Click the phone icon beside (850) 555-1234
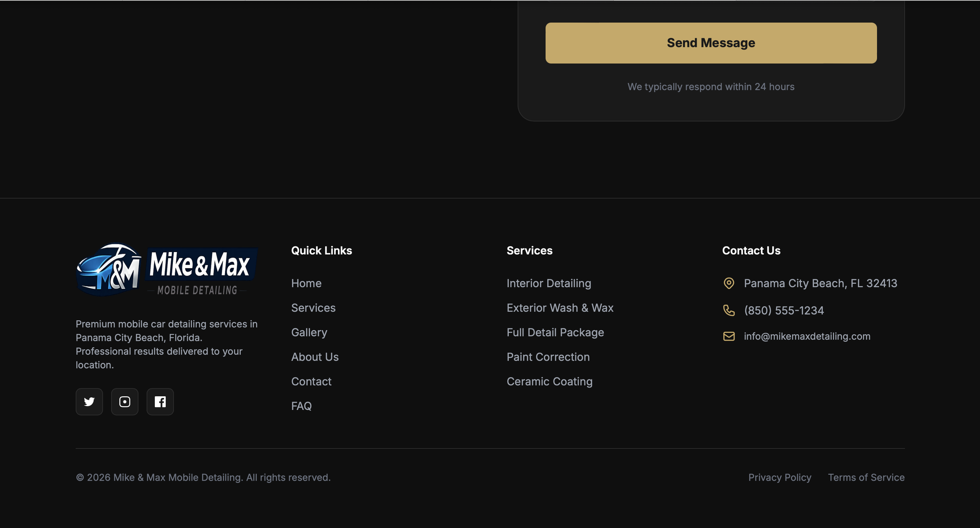This screenshot has height=528, width=980. coord(729,310)
